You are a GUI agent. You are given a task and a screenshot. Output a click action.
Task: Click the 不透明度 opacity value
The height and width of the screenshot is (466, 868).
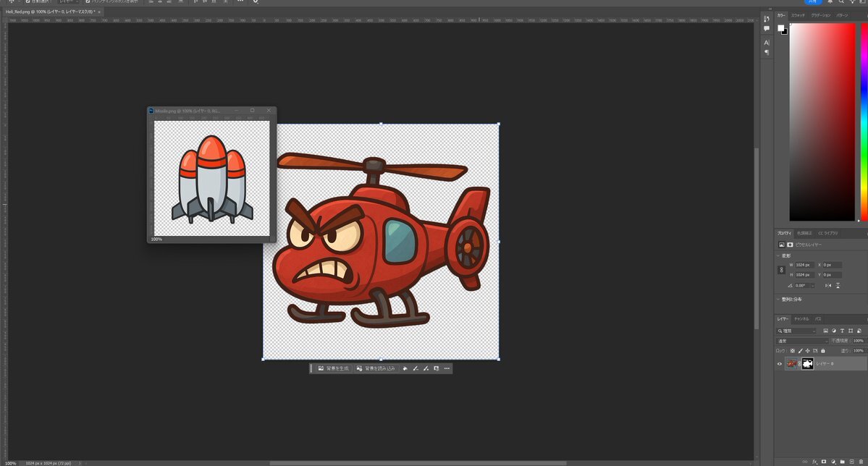click(859, 341)
